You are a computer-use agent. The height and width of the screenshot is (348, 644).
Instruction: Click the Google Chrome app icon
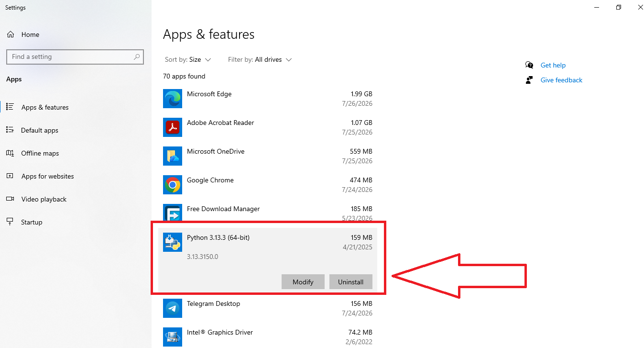(x=173, y=185)
